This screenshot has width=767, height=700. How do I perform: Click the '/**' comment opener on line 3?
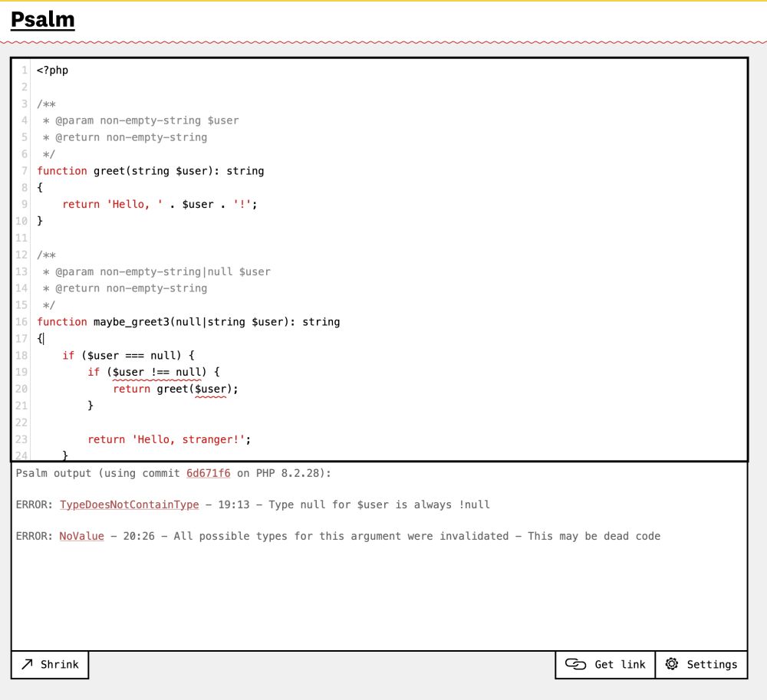pyautogui.click(x=47, y=104)
